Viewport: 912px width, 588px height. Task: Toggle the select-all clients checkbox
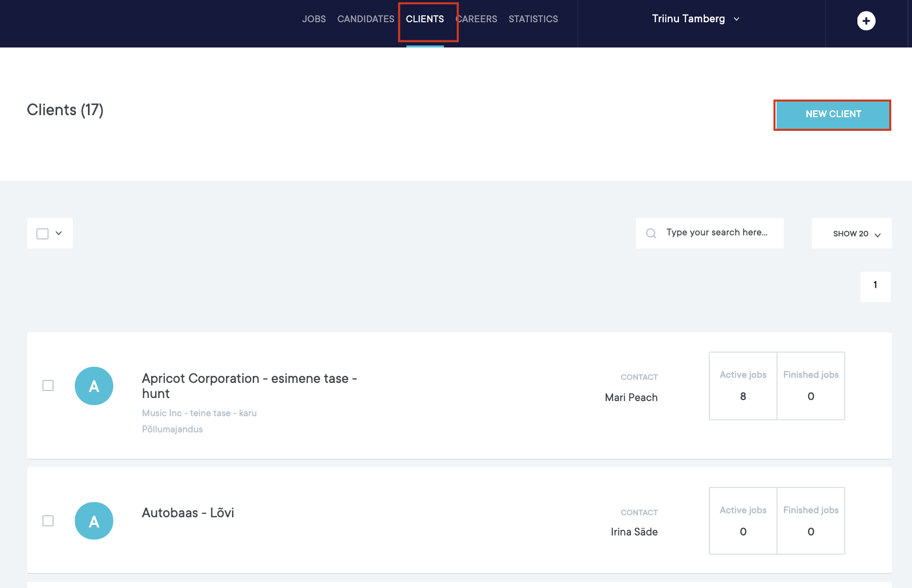[x=42, y=233]
